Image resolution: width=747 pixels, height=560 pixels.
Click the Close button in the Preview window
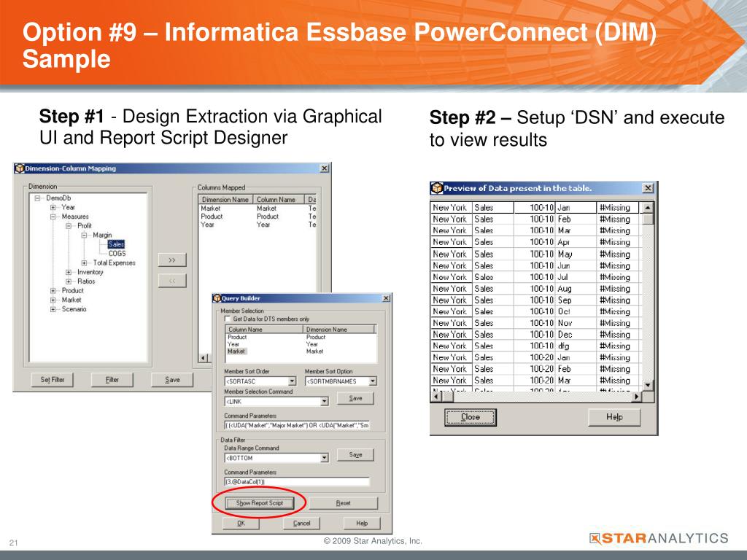[x=471, y=417]
